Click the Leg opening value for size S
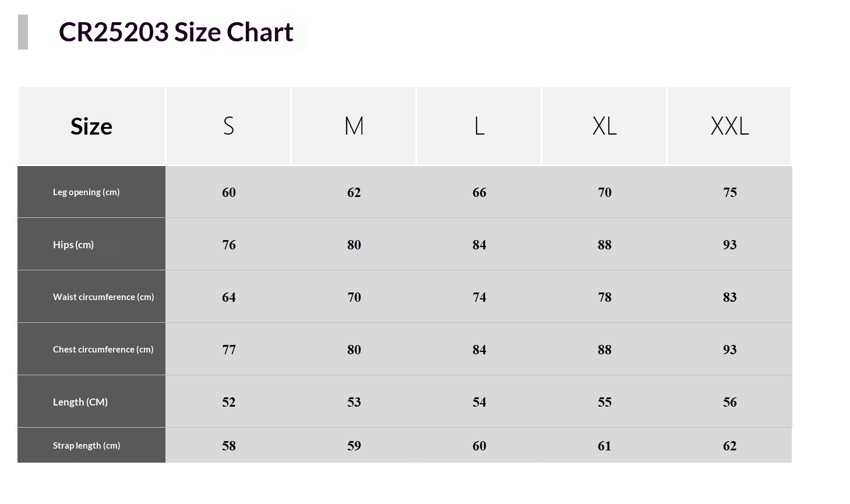The height and width of the screenshot is (504, 850). click(229, 193)
